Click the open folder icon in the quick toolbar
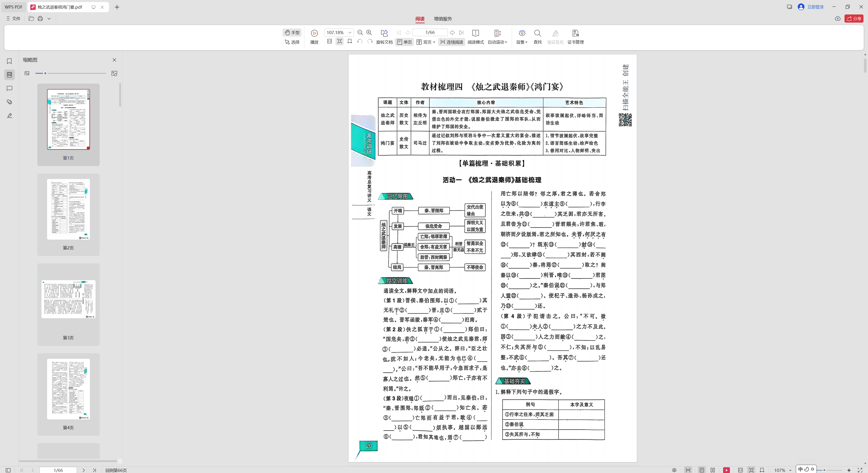Viewport: 868px width, 473px height. (31, 19)
